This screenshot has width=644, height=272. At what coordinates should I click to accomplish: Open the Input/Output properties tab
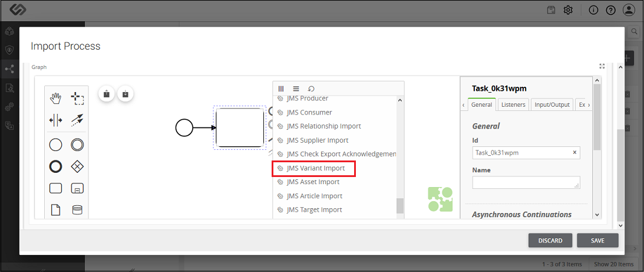pyautogui.click(x=552, y=104)
